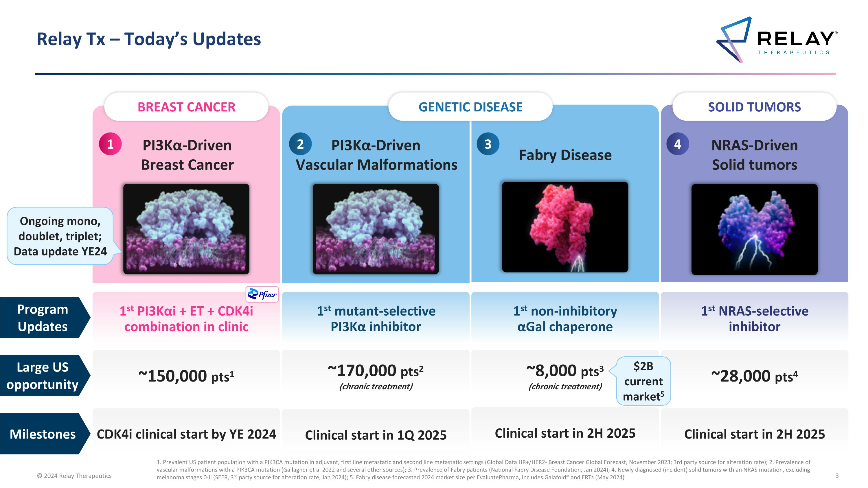
Task: Click the Pfizer logo badge
Action: [x=262, y=294]
